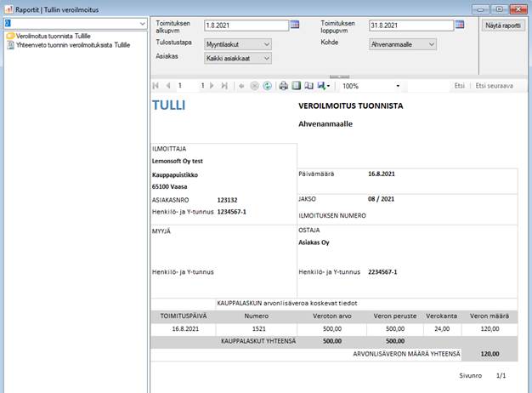Viewport: 532px width, 393px height.
Task: Click the Näytä raportti button
Action: pos(502,26)
